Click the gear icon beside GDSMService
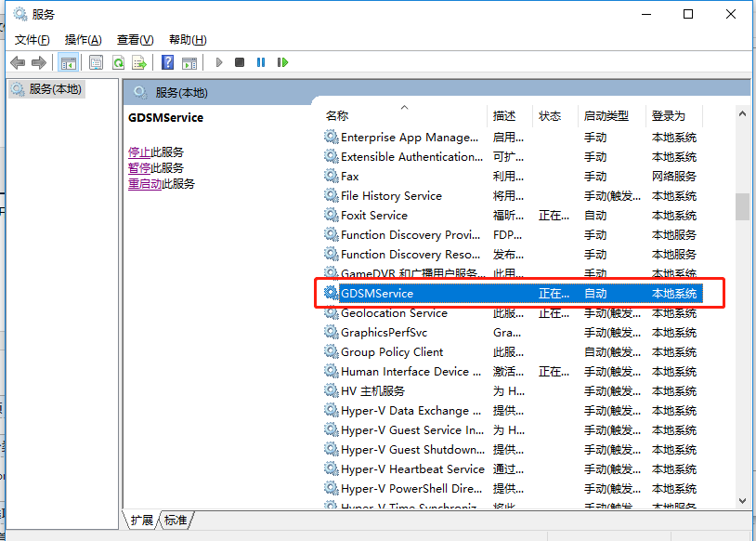Image resolution: width=756 pixels, height=541 pixels. [x=332, y=293]
